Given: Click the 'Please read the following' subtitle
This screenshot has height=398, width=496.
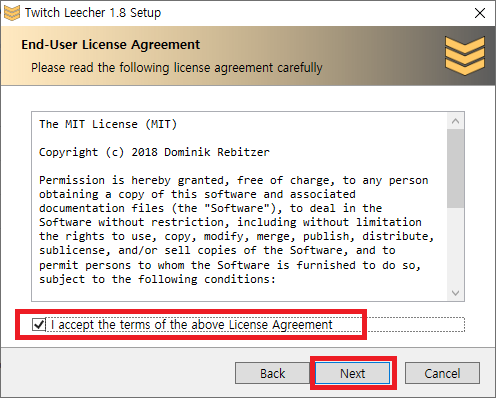Looking at the screenshot, I should pos(177,68).
